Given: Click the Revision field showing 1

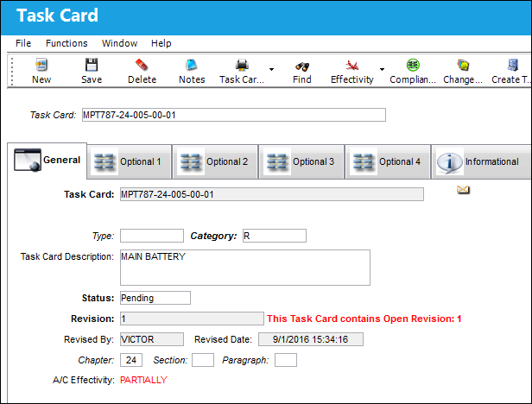Looking at the screenshot, I should (192, 319).
